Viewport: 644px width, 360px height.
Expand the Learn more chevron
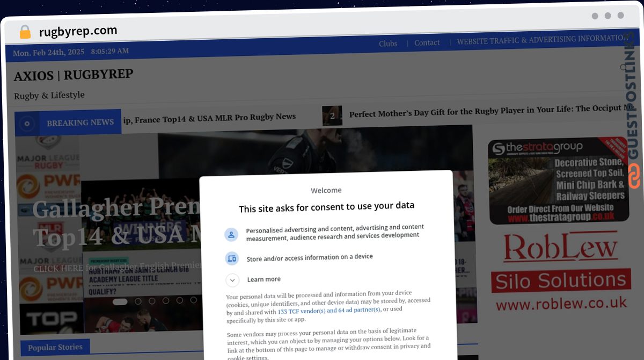pos(232,280)
